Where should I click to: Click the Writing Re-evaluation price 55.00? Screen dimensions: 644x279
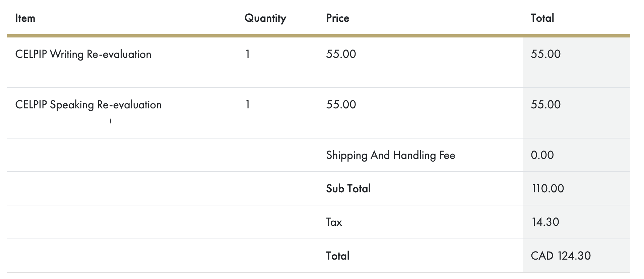tap(341, 54)
